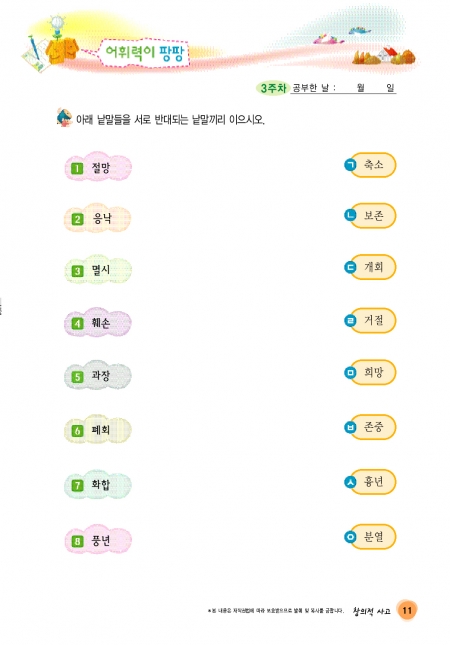Select the word bubble 과장

coord(98,376)
